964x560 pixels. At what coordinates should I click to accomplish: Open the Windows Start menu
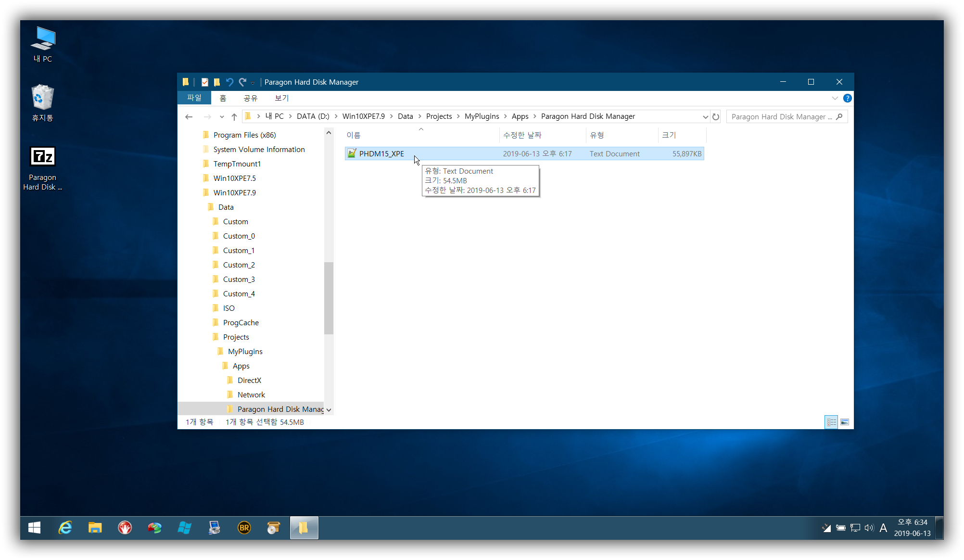pos(35,528)
